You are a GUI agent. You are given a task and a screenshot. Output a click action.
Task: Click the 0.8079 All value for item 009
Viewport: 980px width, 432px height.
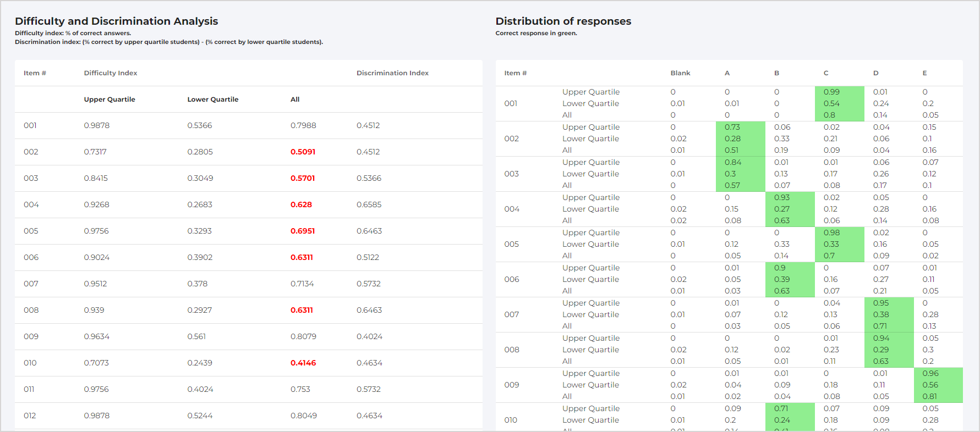tap(303, 336)
